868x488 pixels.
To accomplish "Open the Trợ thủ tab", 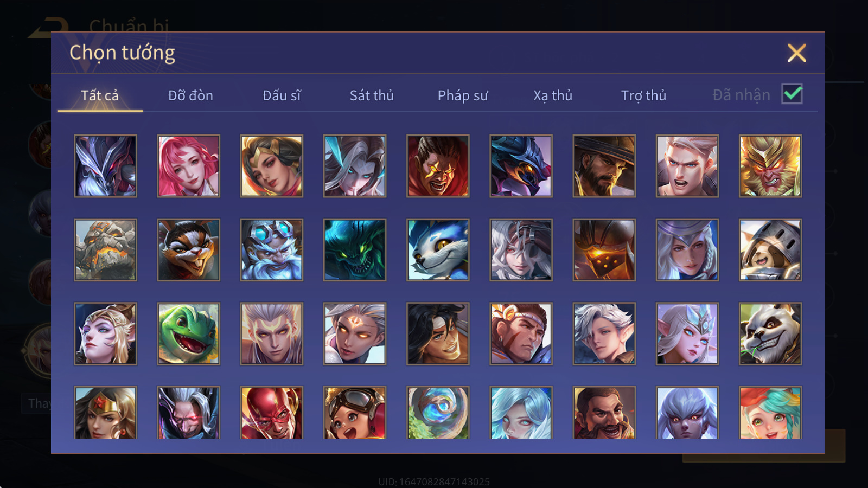I will 643,95.
